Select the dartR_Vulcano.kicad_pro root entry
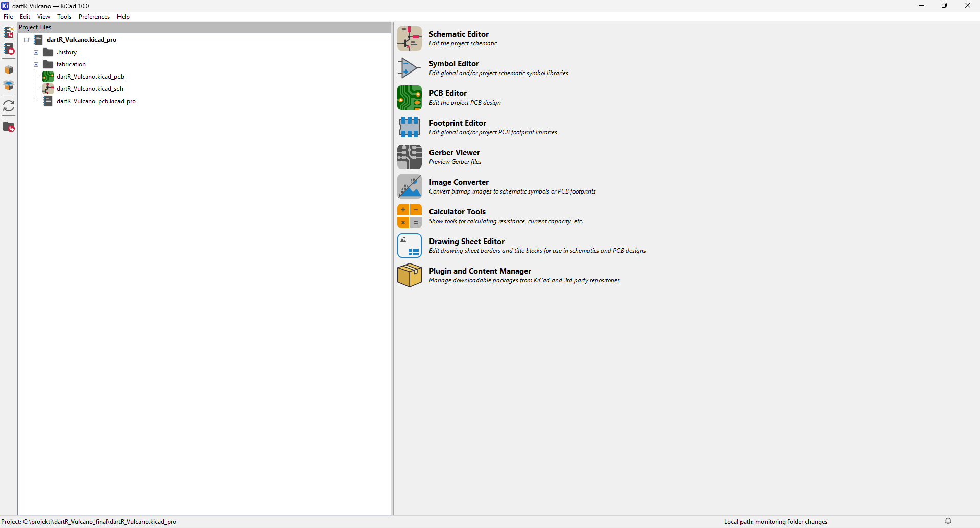The image size is (980, 528). click(x=82, y=40)
